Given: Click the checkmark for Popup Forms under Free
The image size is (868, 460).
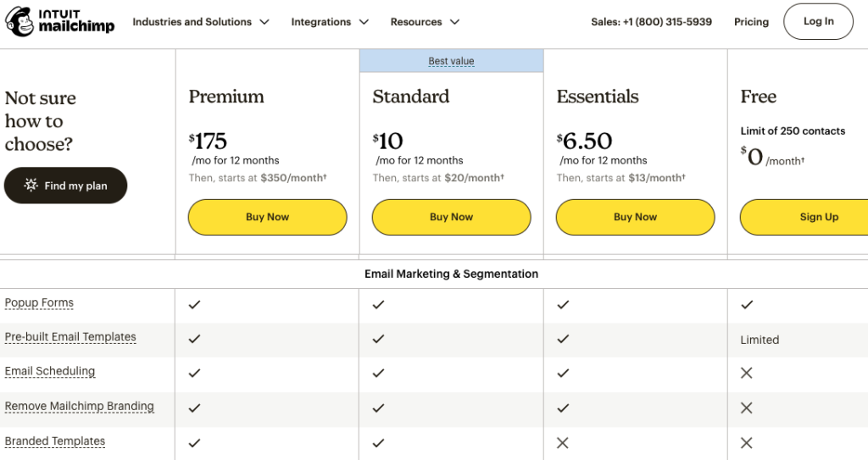Looking at the screenshot, I should [747, 304].
